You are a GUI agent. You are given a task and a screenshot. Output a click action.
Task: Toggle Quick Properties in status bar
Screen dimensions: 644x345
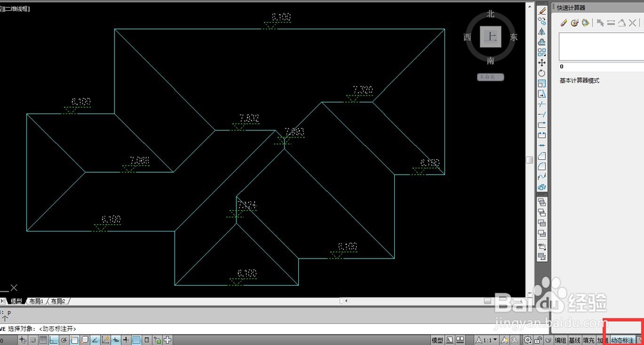click(x=147, y=340)
